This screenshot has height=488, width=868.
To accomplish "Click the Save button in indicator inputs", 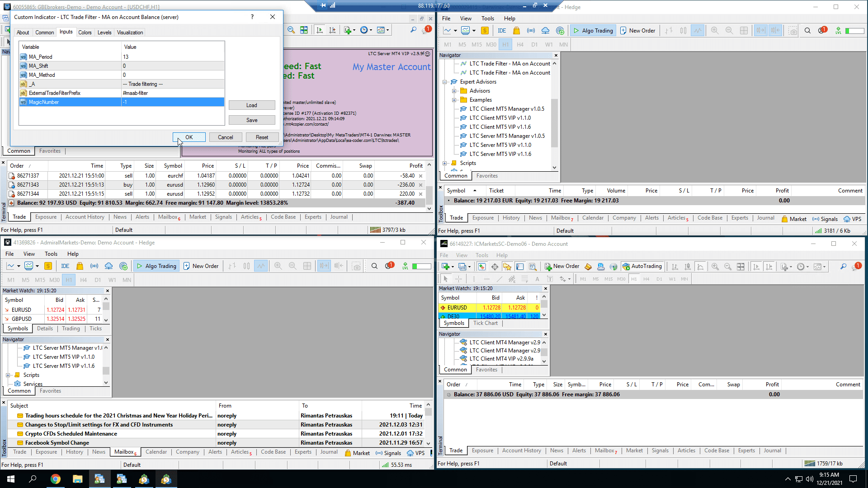I will pos(252,120).
